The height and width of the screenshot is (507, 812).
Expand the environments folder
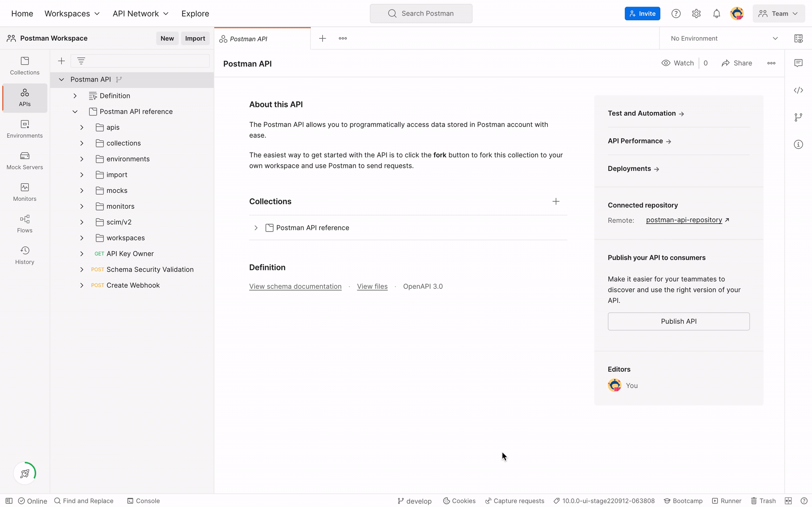click(82, 159)
